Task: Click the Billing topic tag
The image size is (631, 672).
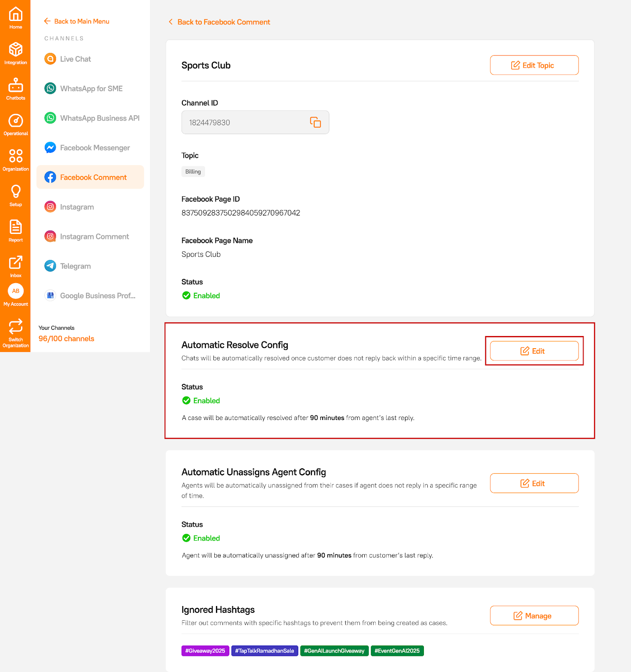Action: tap(193, 171)
